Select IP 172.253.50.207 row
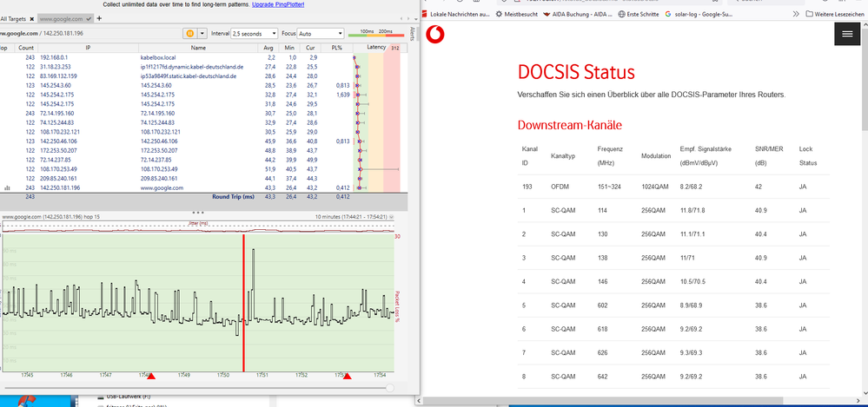Screen dimensions: 868x407 (203, 150)
